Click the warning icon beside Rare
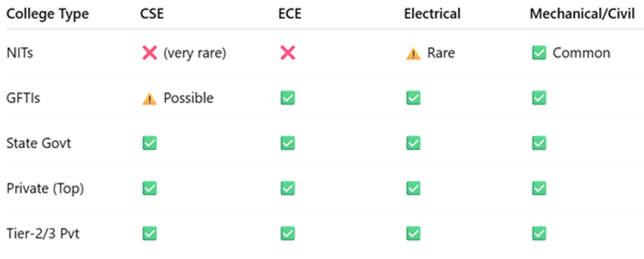 pyautogui.click(x=413, y=53)
